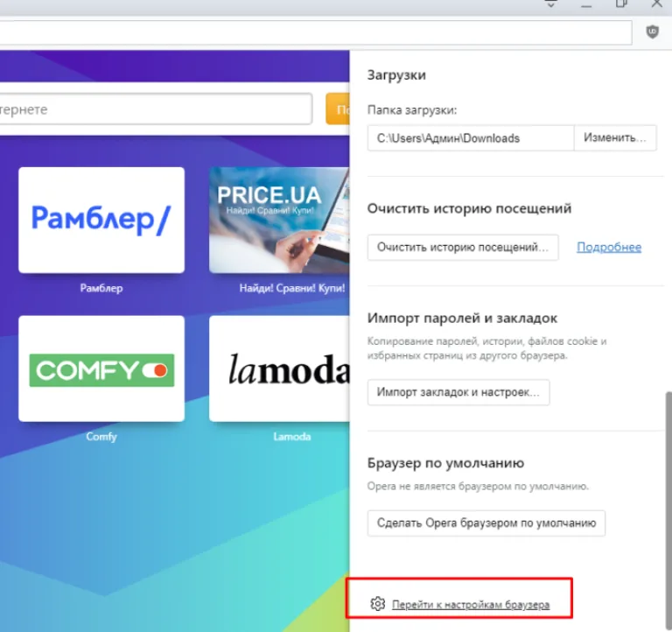
Task: Open the PRICE.UA speed dial tile
Action: [279, 220]
